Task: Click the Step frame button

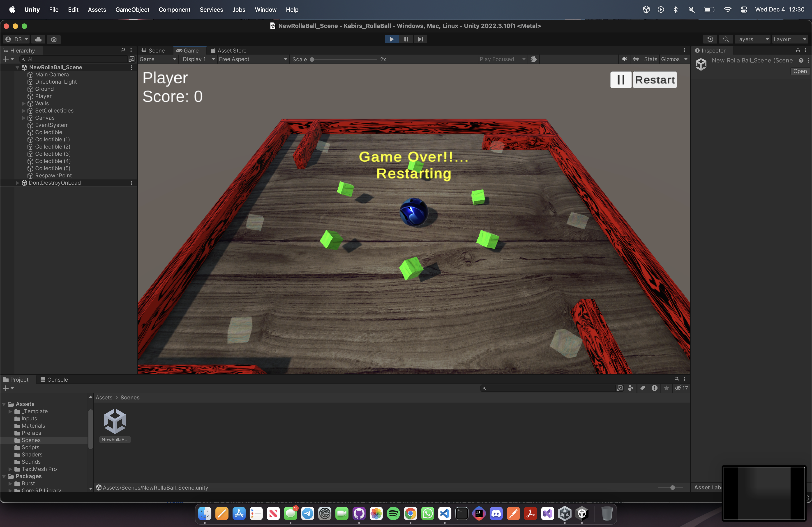Action: (420, 39)
